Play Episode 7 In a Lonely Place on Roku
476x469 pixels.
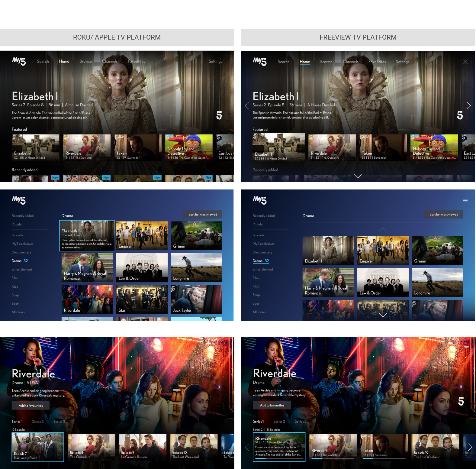[38, 447]
